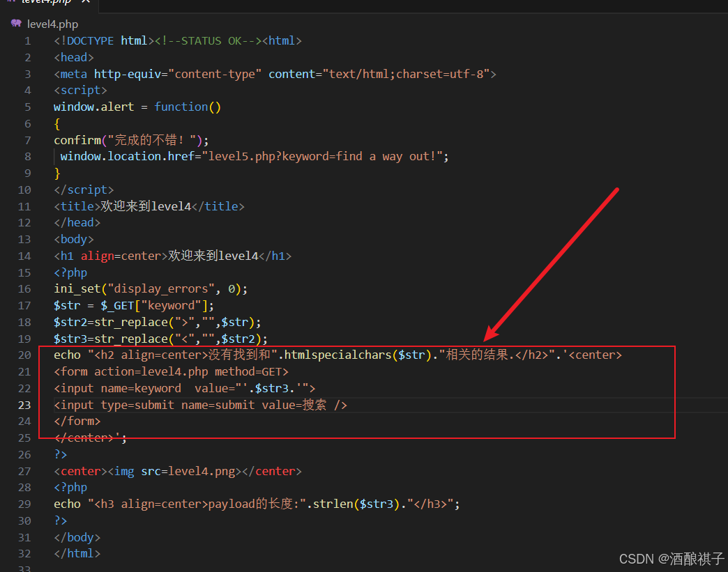The height and width of the screenshot is (572, 728).
Task: Click htmlspecialchars($str) on line 20
Action: tap(358, 355)
